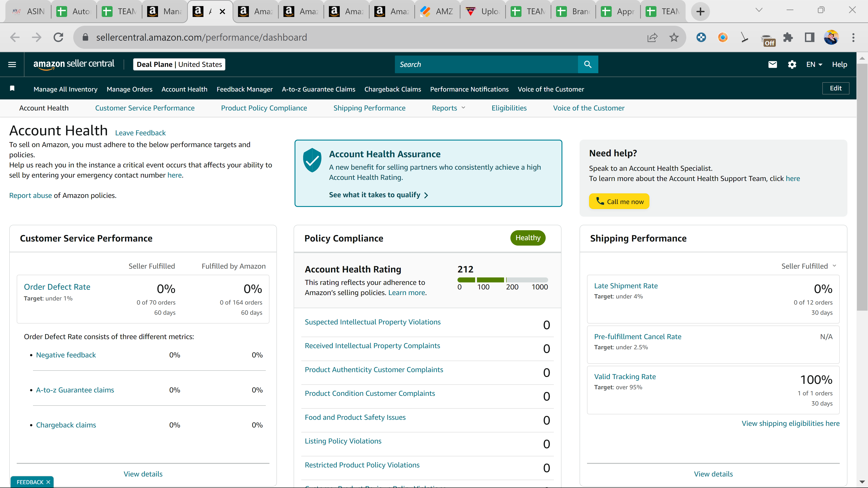Open the Chrome profile avatar
This screenshot has width=868, height=488.
pos(831,37)
